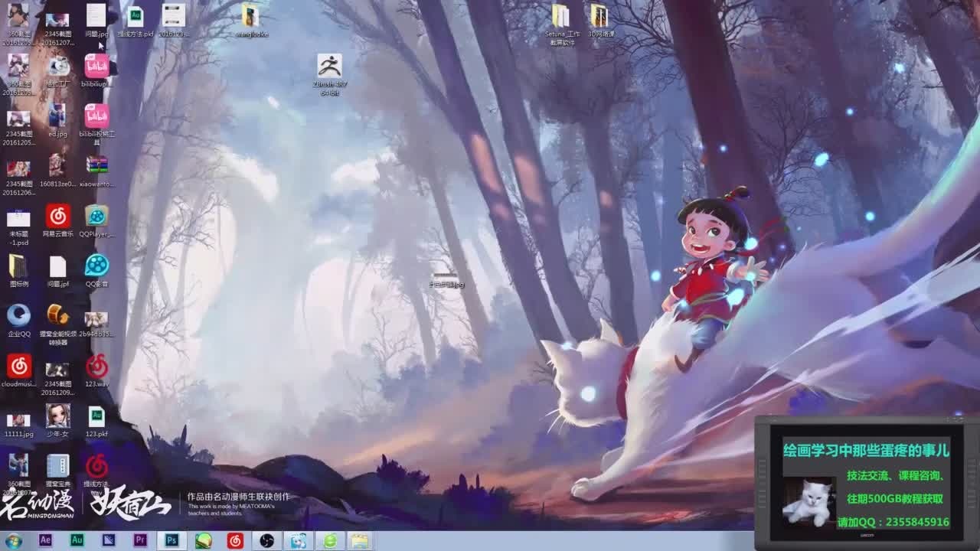
Task: Open Windows Explorer from the taskbar
Action: pos(360,540)
